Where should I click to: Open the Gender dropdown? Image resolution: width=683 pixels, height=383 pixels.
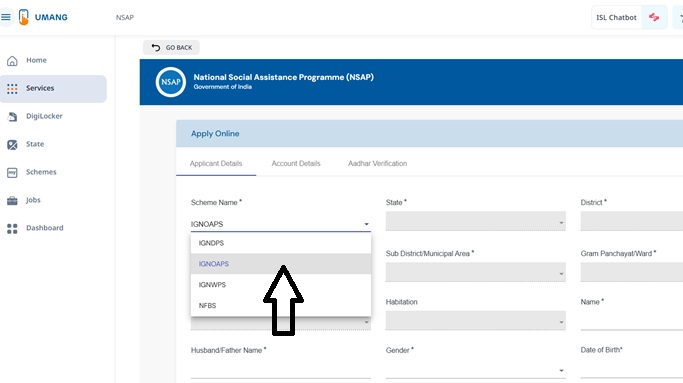coord(475,369)
